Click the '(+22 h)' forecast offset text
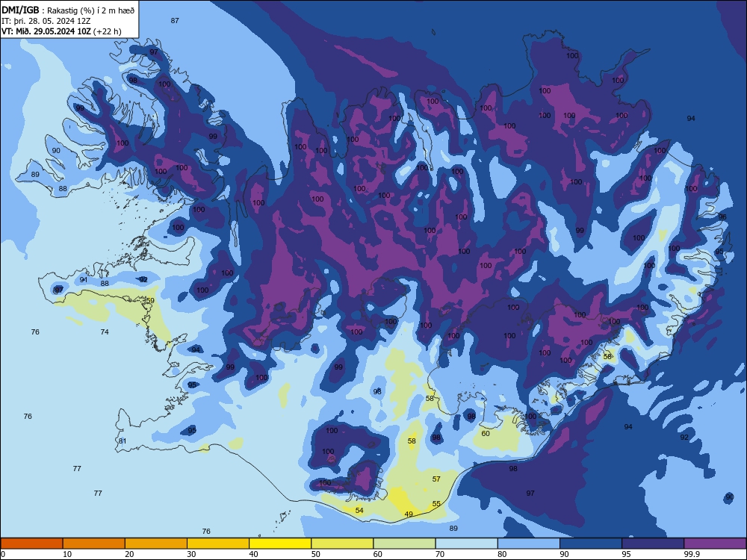The height and width of the screenshot is (560, 747). tap(107, 31)
